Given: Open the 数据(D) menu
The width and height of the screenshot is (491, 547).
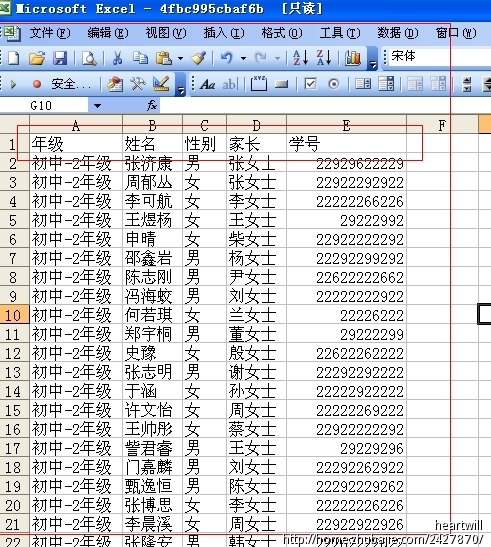Looking at the screenshot, I should pos(398,33).
